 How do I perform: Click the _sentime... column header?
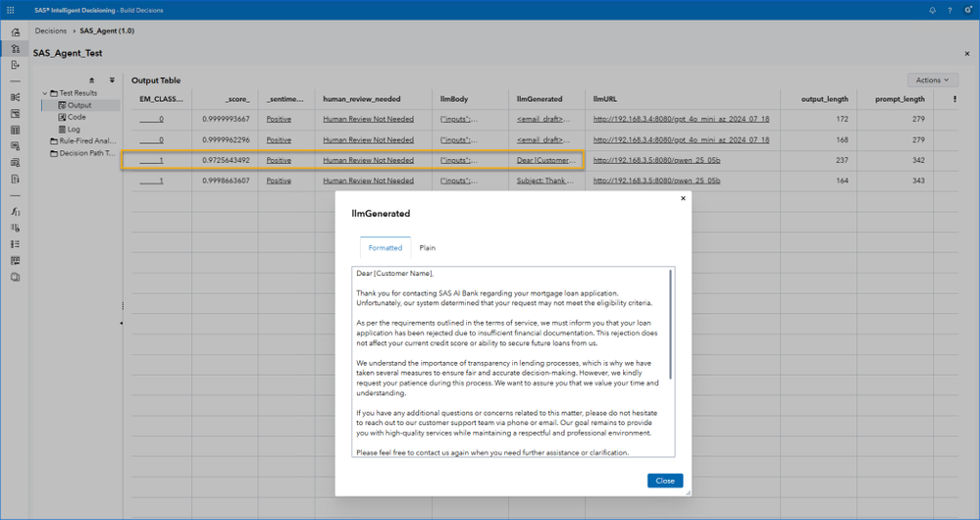point(285,99)
